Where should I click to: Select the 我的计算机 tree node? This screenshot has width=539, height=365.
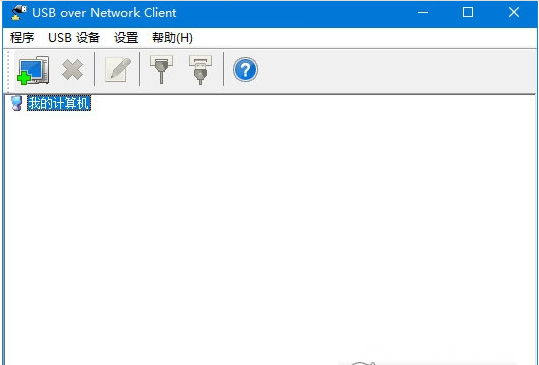[x=59, y=103]
